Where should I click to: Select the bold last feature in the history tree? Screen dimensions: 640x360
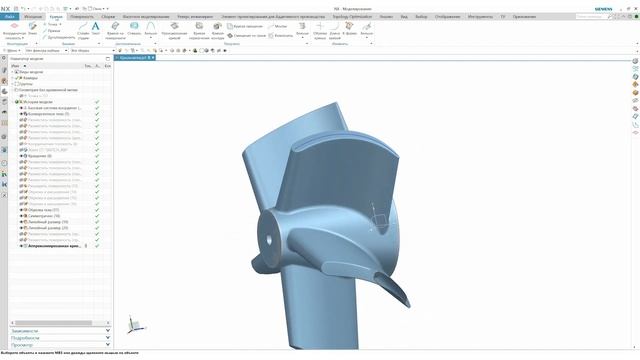pyautogui.click(x=55, y=246)
